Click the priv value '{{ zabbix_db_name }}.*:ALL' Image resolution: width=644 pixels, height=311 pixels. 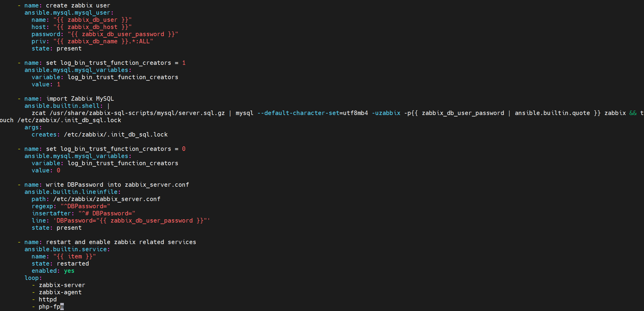tap(103, 41)
